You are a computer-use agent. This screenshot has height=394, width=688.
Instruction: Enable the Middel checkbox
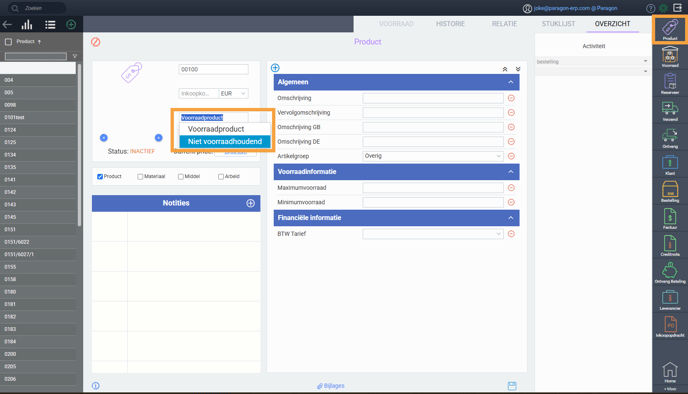[x=181, y=177]
